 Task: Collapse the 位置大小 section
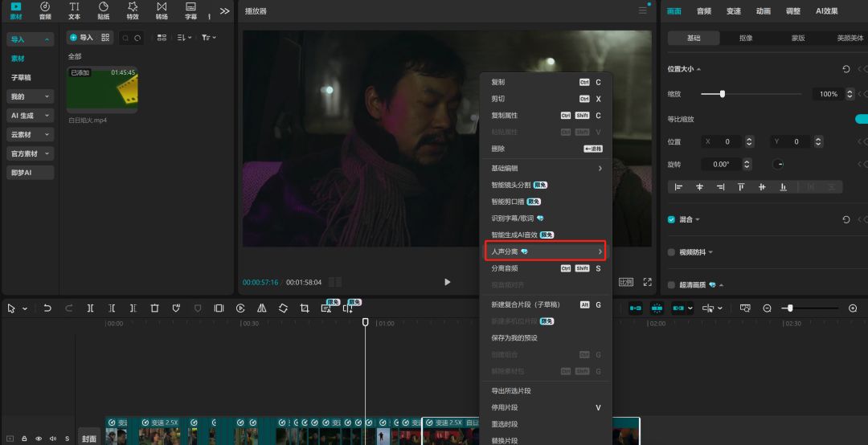[698, 69]
